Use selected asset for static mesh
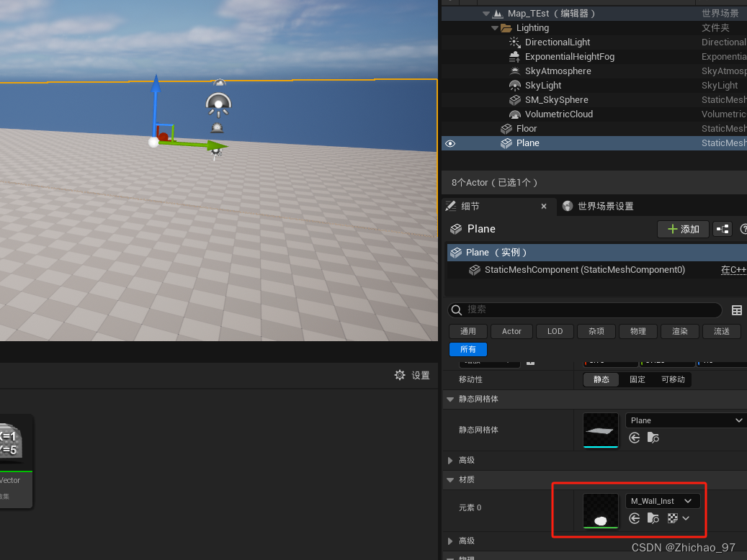This screenshot has width=747, height=560. (634, 438)
